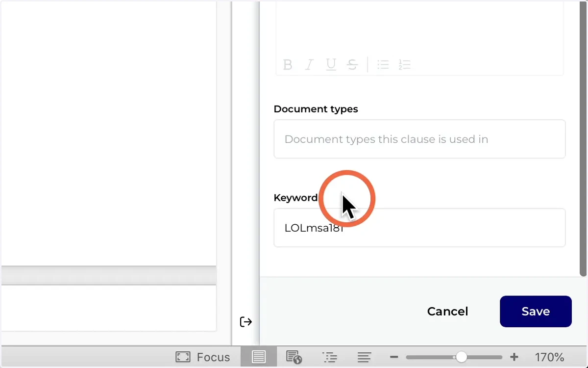Apply italic formatting in clause editor
This screenshot has width=588, height=368.
[x=309, y=65]
